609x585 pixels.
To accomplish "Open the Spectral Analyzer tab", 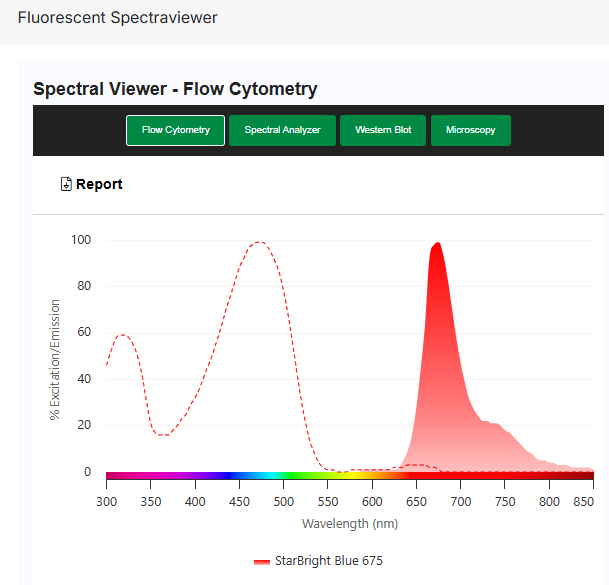I will (282, 130).
